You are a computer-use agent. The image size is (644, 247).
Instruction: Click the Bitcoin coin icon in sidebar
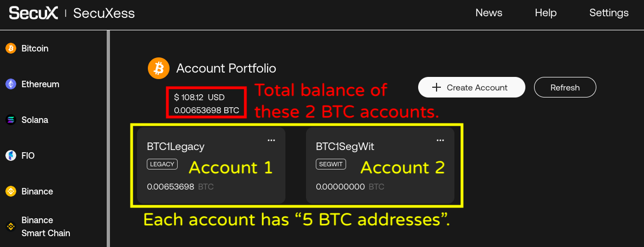pos(11,49)
